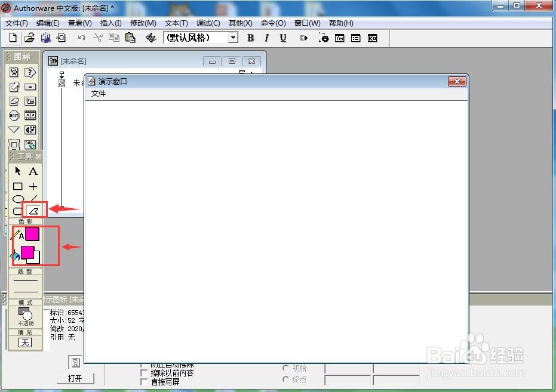Select the Erase icon in icon palette
Viewport: 556px width, 392px height.
click(14, 101)
